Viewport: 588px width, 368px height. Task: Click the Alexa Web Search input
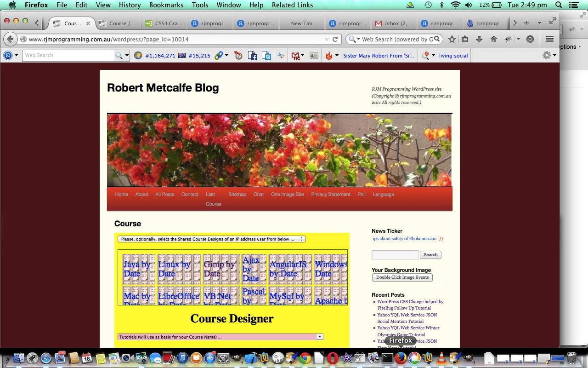coord(69,55)
